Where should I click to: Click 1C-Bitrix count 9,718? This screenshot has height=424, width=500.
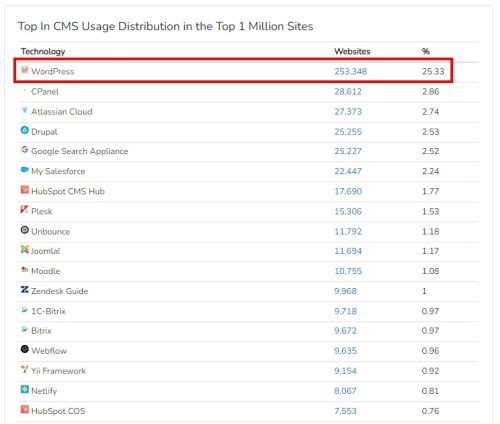click(x=345, y=311)
